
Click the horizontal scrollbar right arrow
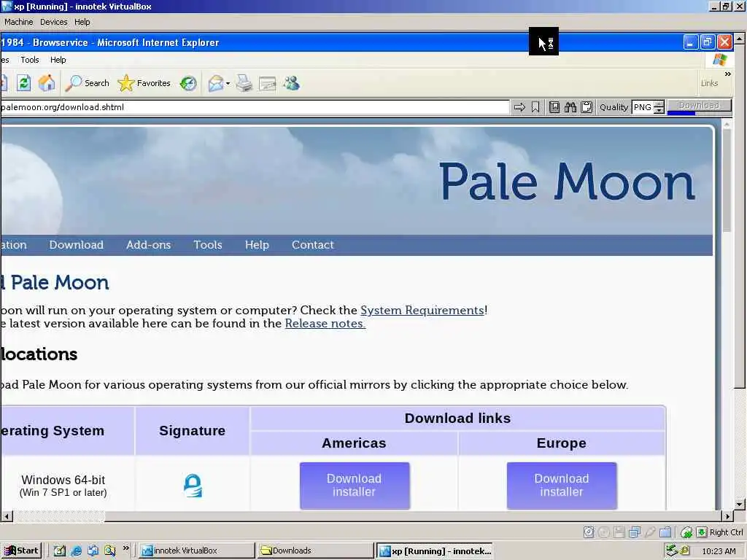[727, 516]
